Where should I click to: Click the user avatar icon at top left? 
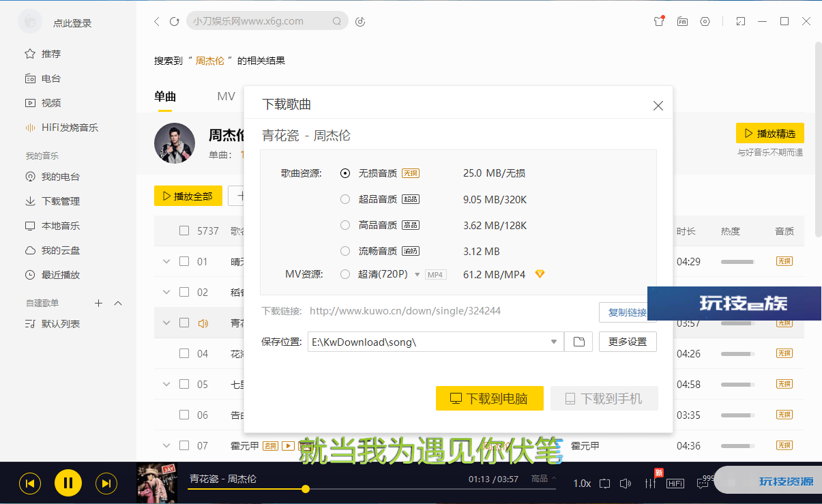point(30,22)
